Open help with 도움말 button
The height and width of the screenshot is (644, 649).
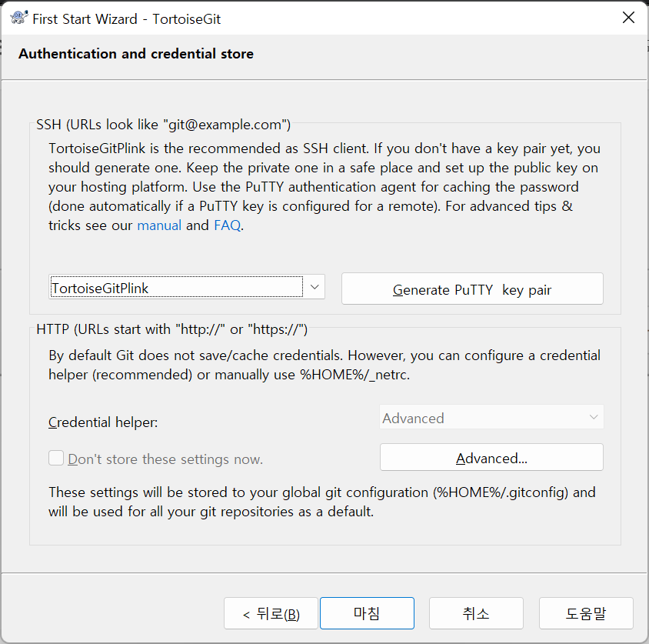(586, 613)
